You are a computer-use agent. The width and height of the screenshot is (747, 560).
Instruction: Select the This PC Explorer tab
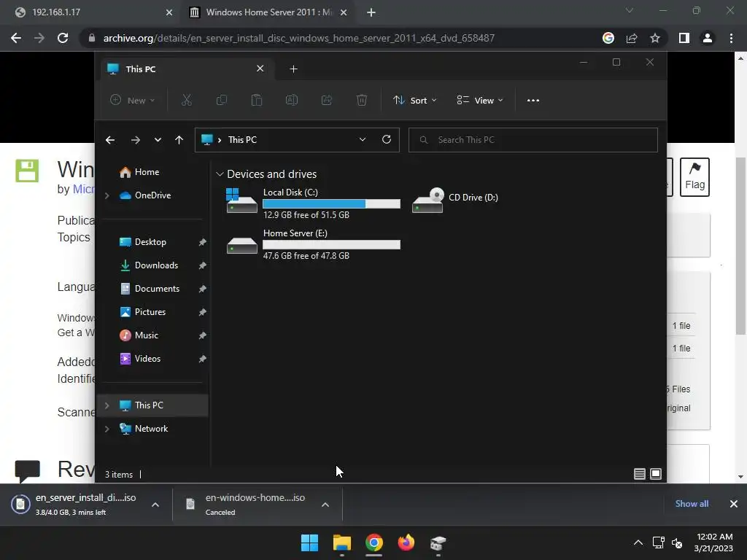186,69
